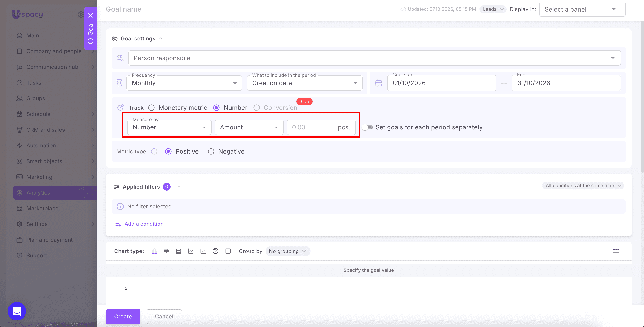
Task: Click the Create button
Action: point(123,316)
